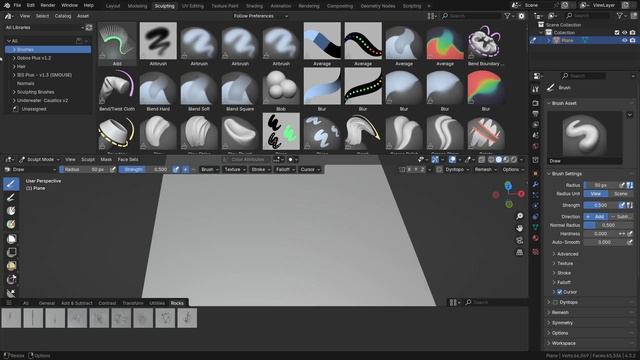Image resolution: width=640 pixels, height=360 pixels.
Task: Click the red X axis gizmo handle
Action: [x=521, y=194]
